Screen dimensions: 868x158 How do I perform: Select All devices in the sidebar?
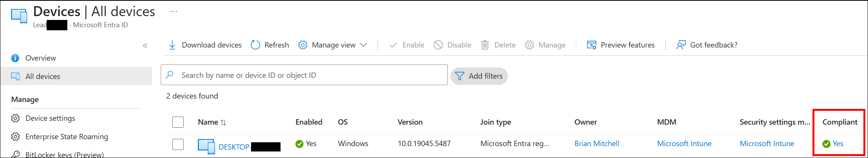point(42,76)
